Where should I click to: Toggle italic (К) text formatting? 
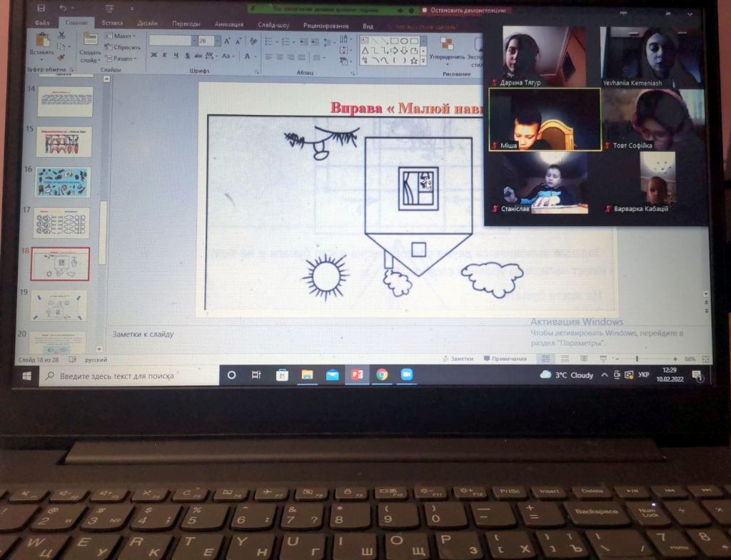pos(165,56)
